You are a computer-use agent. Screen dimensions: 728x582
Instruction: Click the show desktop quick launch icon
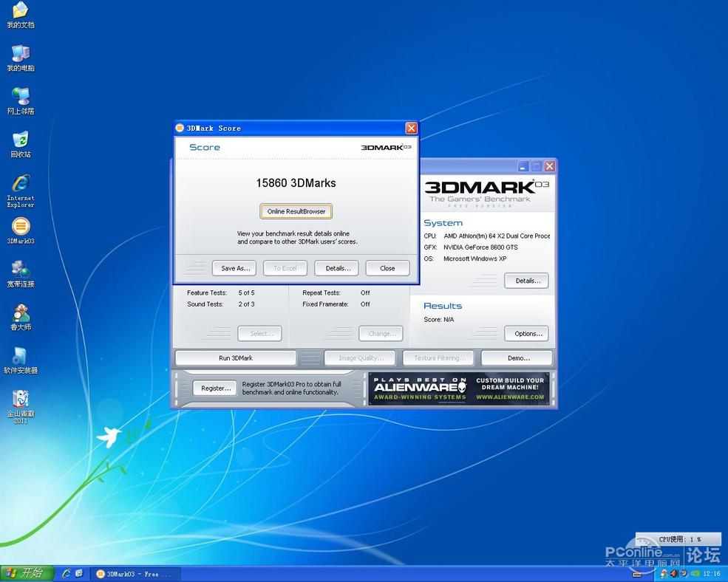coord(79,574)
